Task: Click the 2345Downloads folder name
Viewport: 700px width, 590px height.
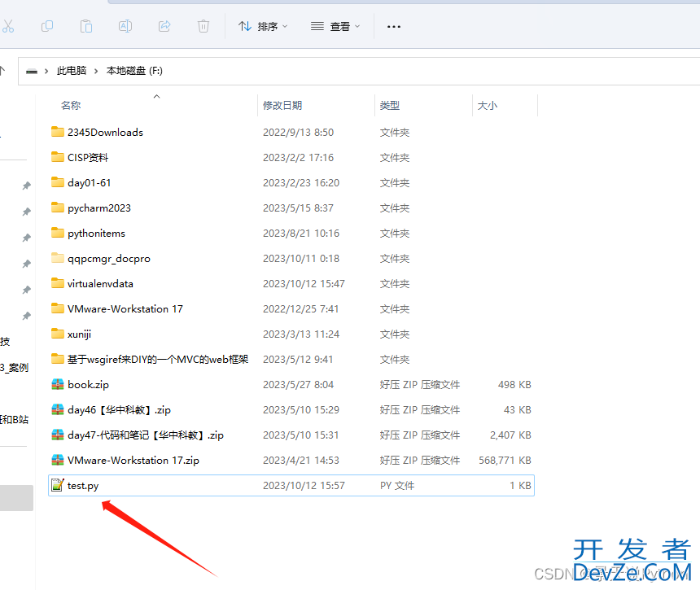Action: [x=105, y=132]
